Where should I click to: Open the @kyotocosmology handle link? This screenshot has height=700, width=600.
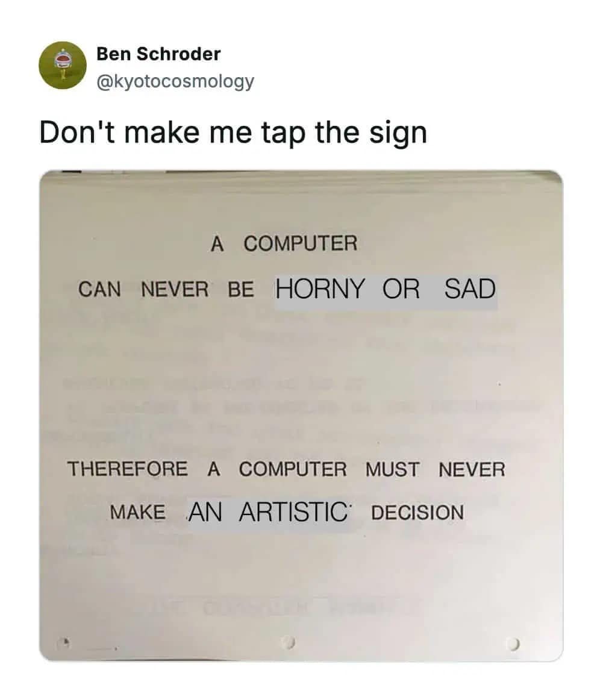[175, 81]
